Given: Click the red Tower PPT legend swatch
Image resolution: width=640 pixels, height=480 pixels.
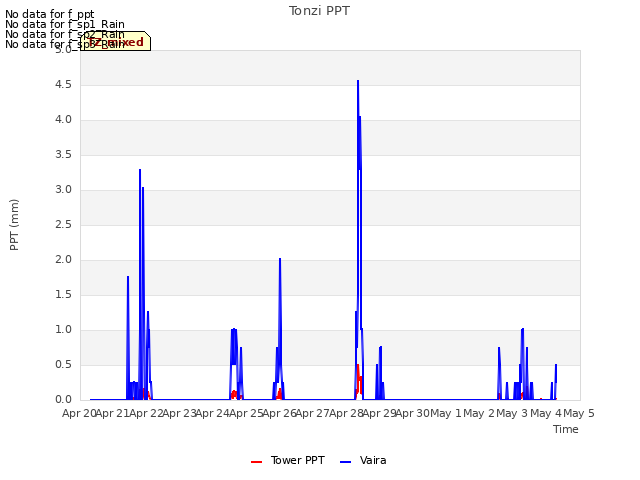Looking at the screenshot, I should click(256, 462).
